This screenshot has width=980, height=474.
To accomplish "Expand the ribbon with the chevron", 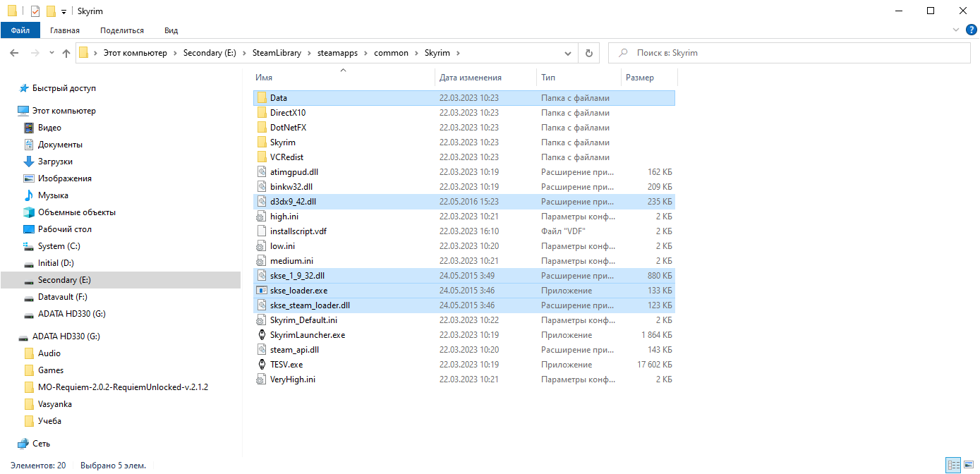I will coord(957,30).
